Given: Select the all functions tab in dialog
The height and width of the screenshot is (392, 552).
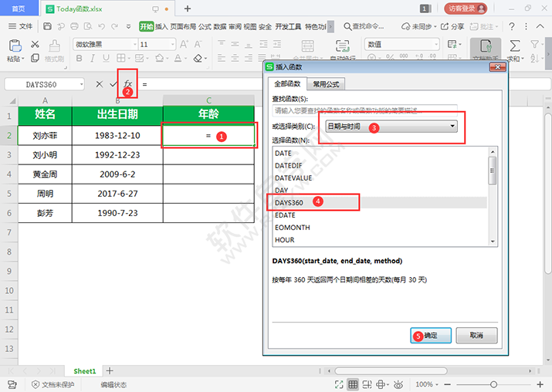Looking at the screenshot, I should [x=287, y=84].
